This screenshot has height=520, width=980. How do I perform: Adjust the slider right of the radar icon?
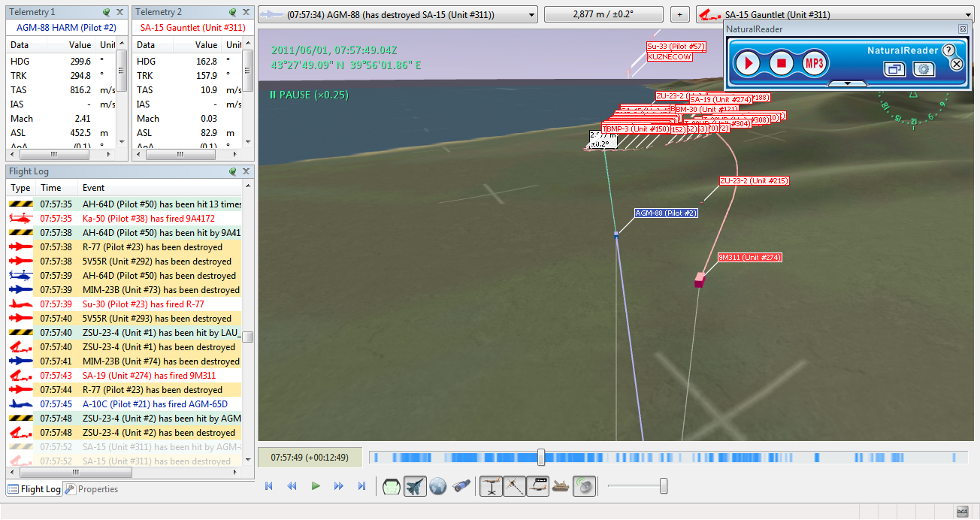pyautogui.click(x=664, y=486)
